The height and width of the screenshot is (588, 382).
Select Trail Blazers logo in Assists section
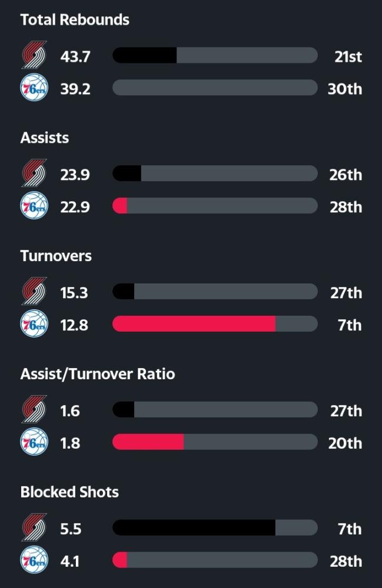coord(34,173)
